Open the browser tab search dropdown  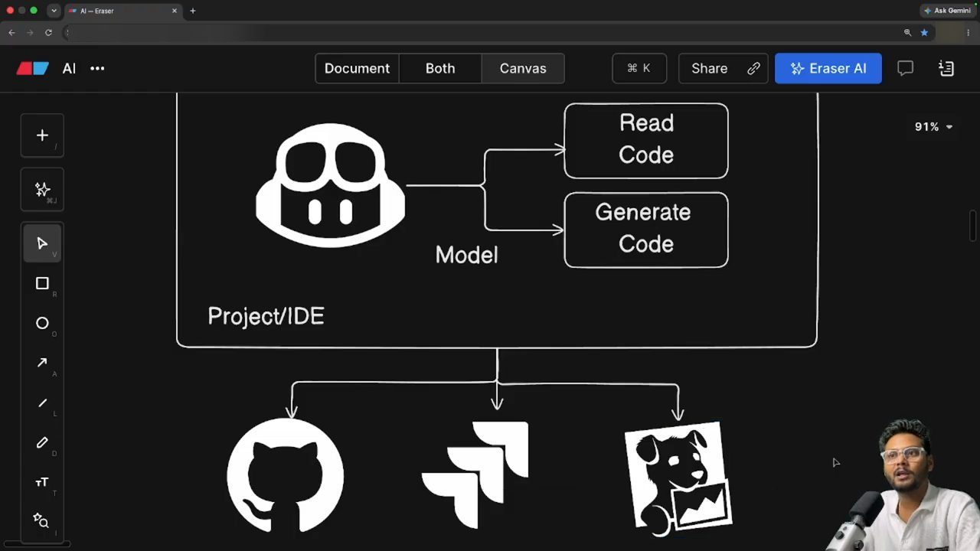coord(53,11)
